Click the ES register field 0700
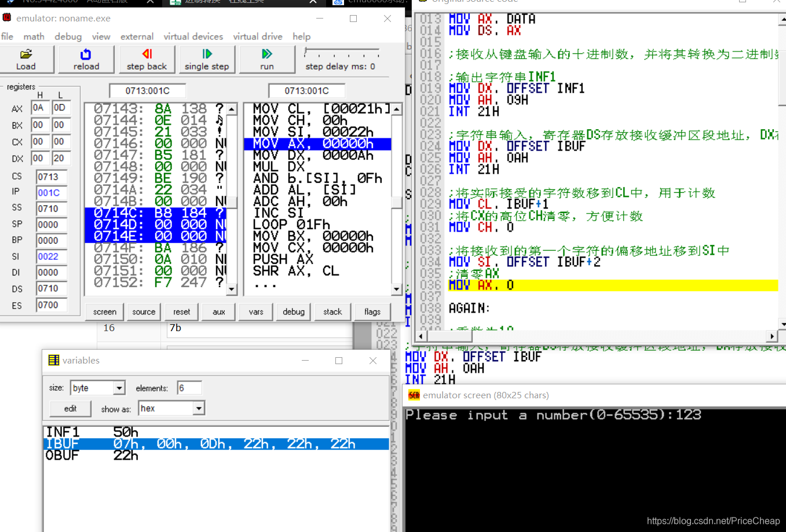This screenshot has height=532, width=786. pyautogui.click(x=51, y=305)
